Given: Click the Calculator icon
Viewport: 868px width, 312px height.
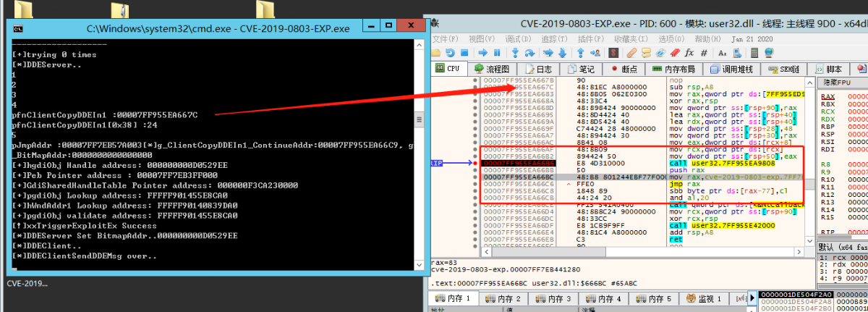Looking at the screenshot, I should pos(754,52).
